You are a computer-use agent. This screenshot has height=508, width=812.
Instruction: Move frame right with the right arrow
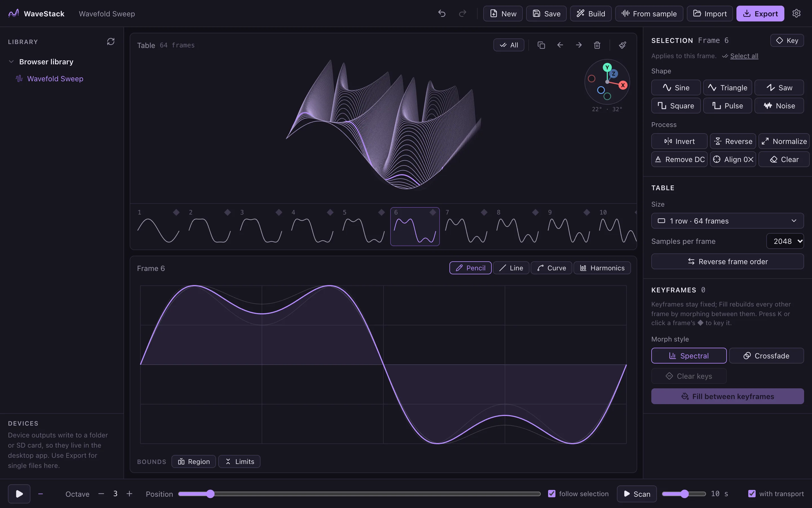click(x=579, y=45)
